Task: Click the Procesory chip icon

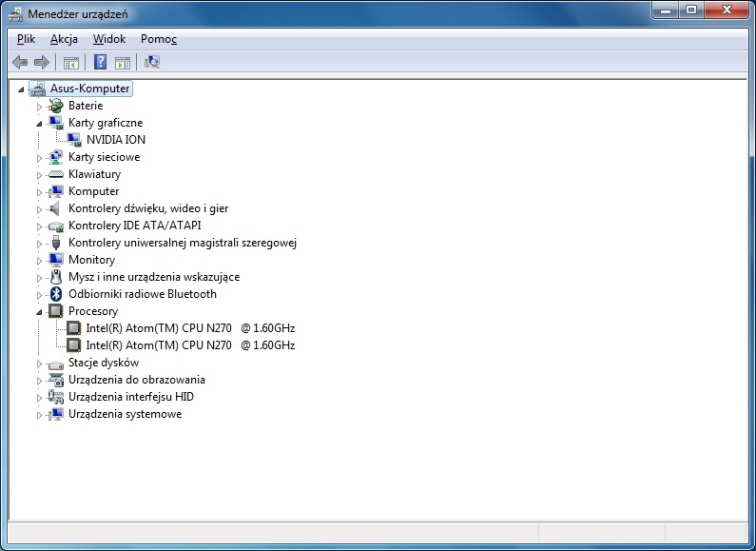Action: 56,311
